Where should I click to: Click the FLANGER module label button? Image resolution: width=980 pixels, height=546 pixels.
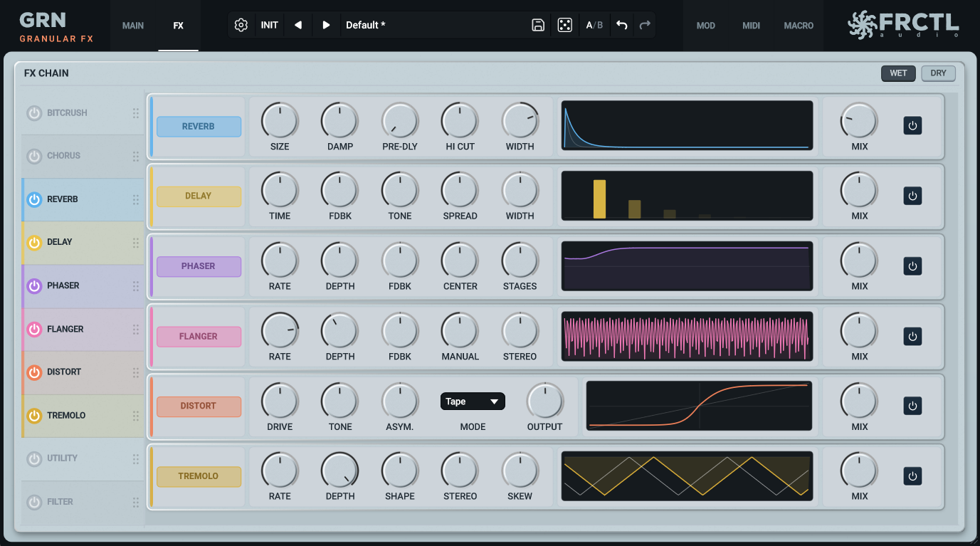pyautogui.click(x=199, y=337)
